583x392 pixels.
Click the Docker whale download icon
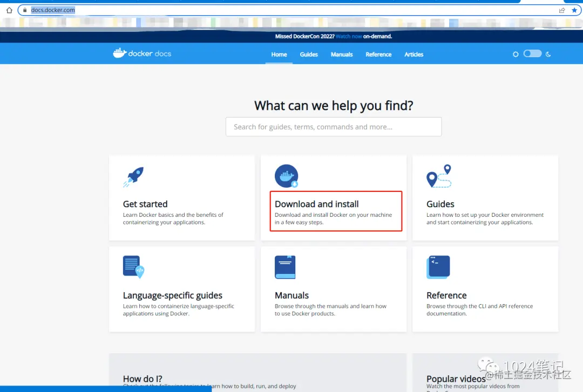coord(287,176)
